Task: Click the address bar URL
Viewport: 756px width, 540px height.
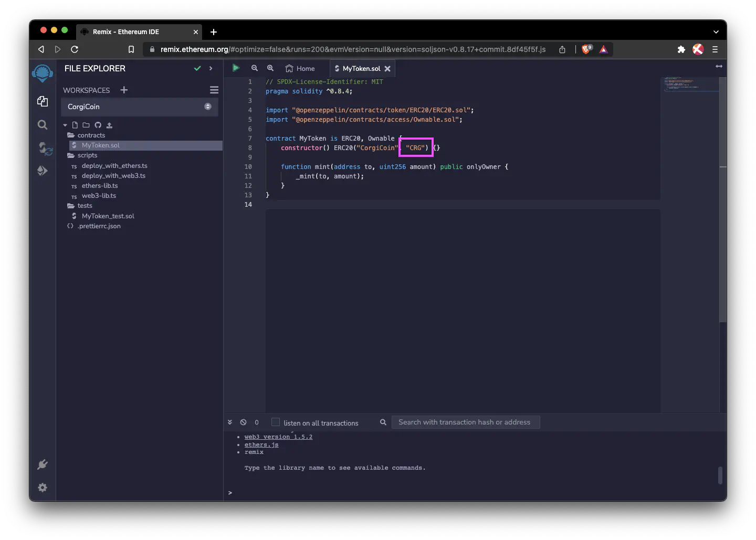Action: tap(353, 49)
